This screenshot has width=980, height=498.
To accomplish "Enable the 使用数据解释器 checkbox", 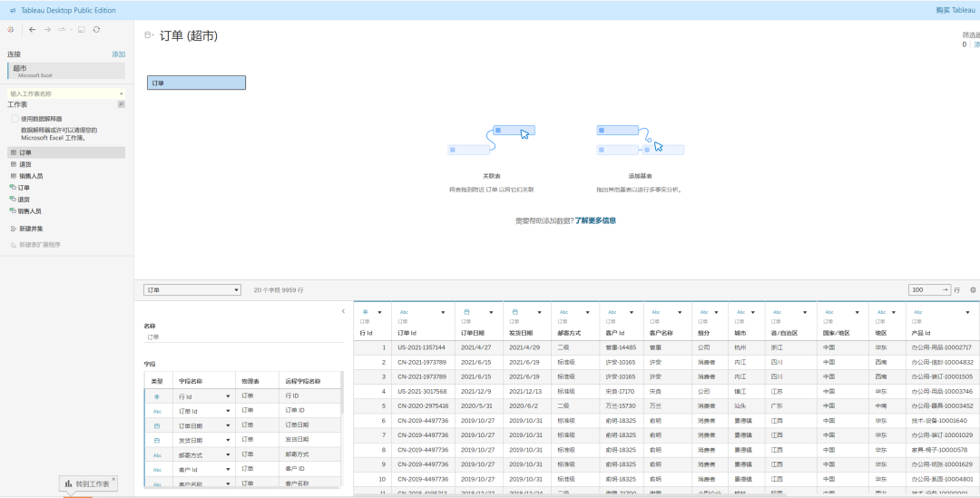I will 15,118.
